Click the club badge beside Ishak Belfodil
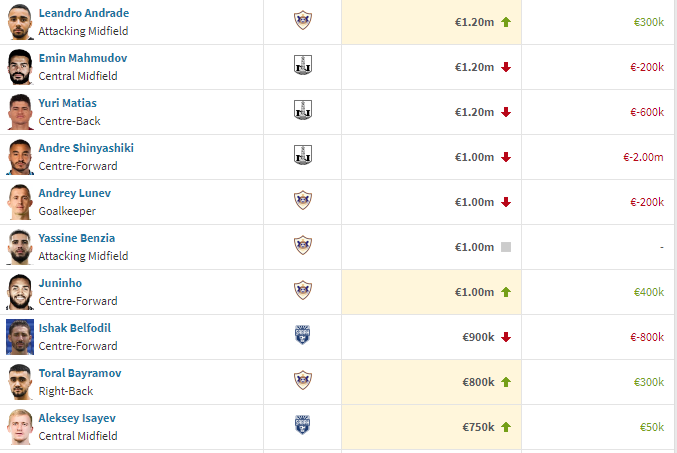 point(303,335)
